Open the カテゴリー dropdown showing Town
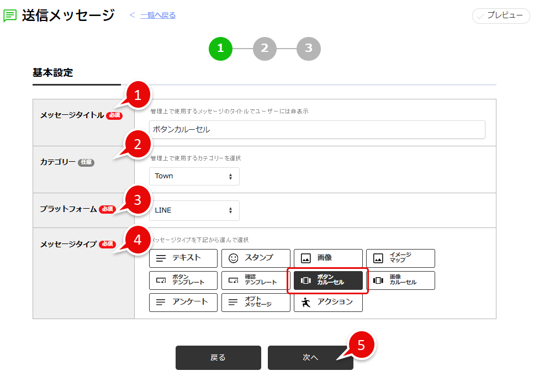 (194, 176)
